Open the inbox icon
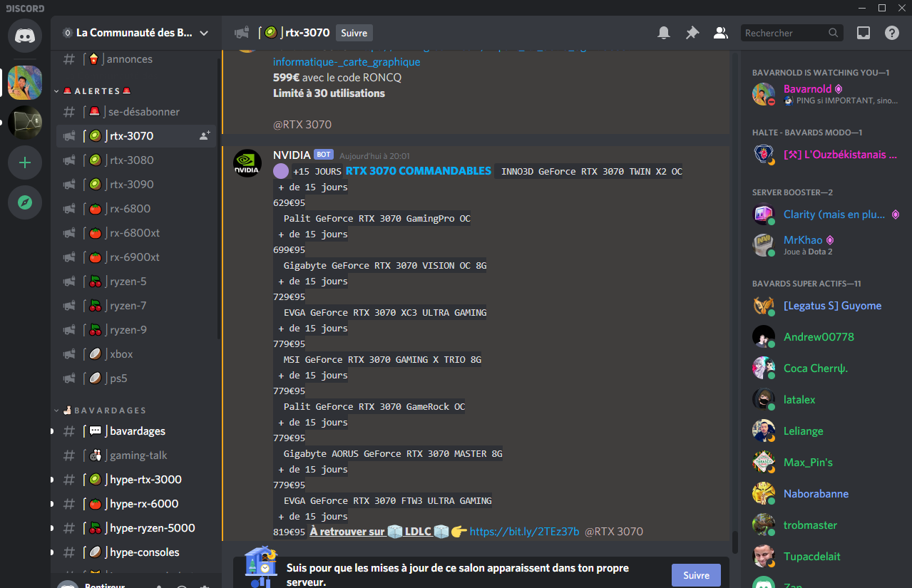This screenshot has width=912, height=588. 864,33
